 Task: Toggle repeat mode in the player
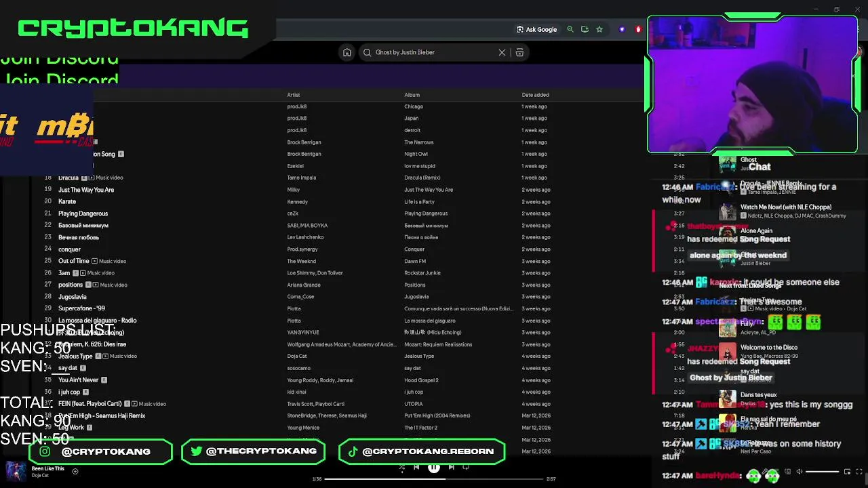[466, 467]
